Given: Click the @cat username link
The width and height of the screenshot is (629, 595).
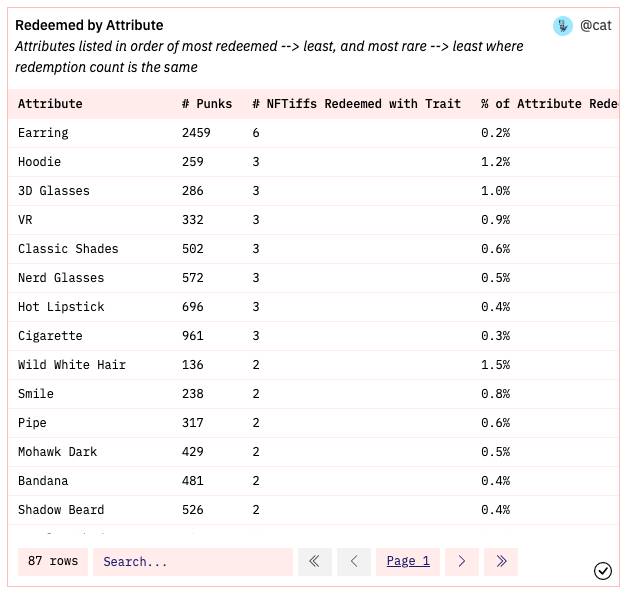Looking at the screenshot, I should click(x=595, y=25).
